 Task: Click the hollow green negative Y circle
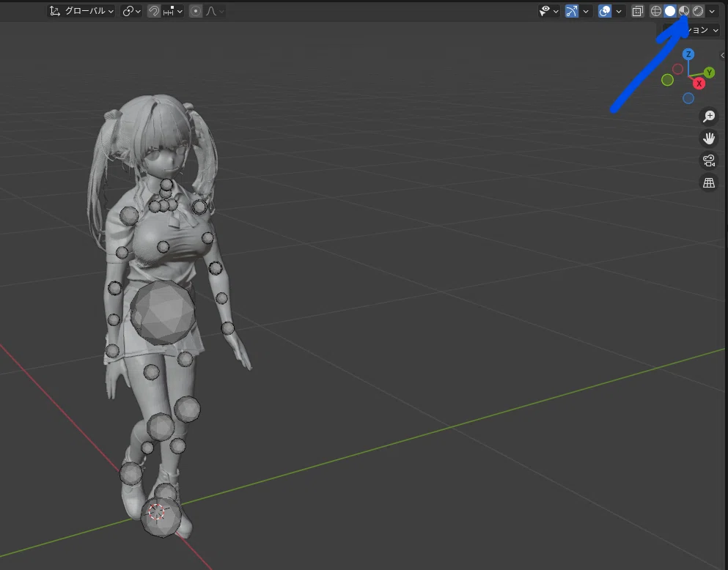(x=667, y=81)
